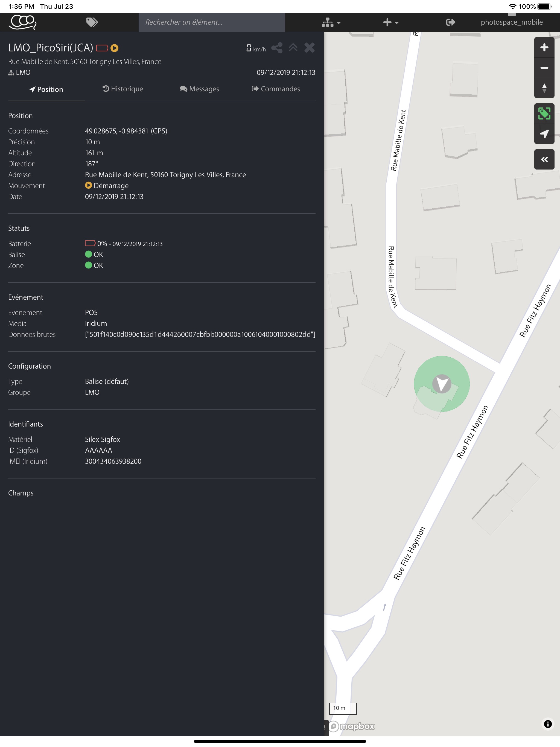Switch to the Historique tab

coord(123,89)
